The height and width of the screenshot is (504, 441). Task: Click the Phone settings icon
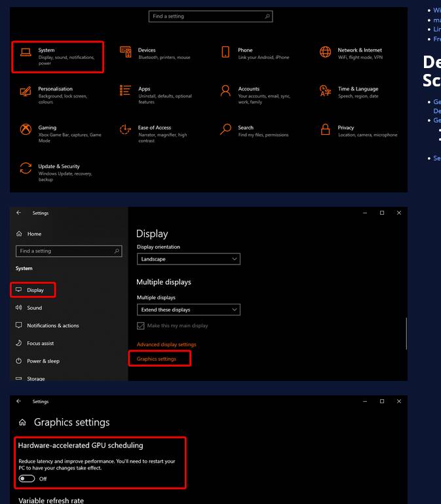click(x=225, y=52)
